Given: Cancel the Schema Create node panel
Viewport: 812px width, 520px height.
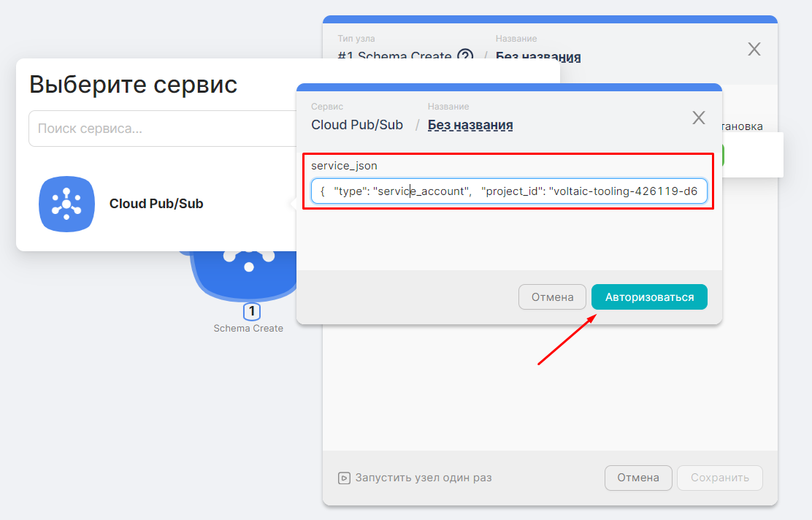Looking at the screenshot, I should [638, 478].
